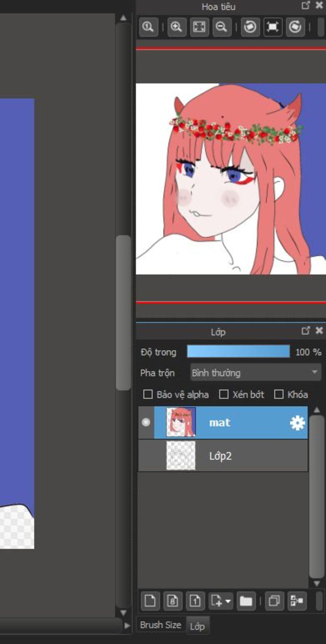
Task: Click the layer list scrollbar down arrow
Action: point(316,583)
